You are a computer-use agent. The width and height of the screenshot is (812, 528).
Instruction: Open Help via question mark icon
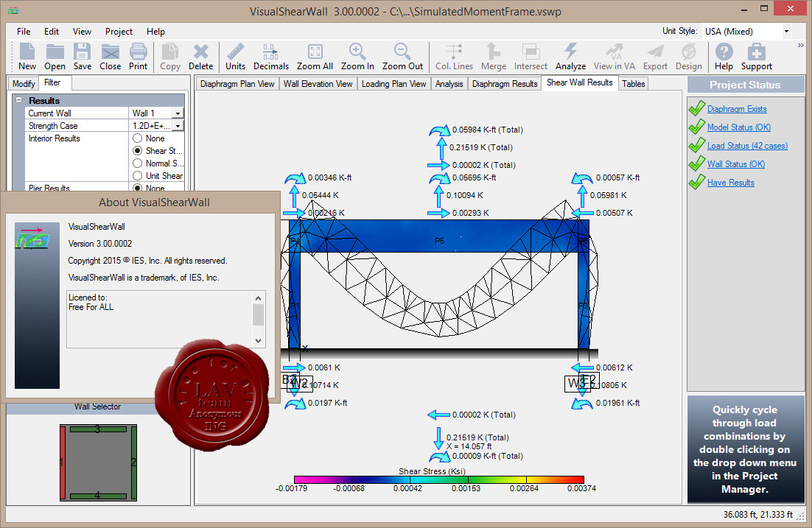724,57
